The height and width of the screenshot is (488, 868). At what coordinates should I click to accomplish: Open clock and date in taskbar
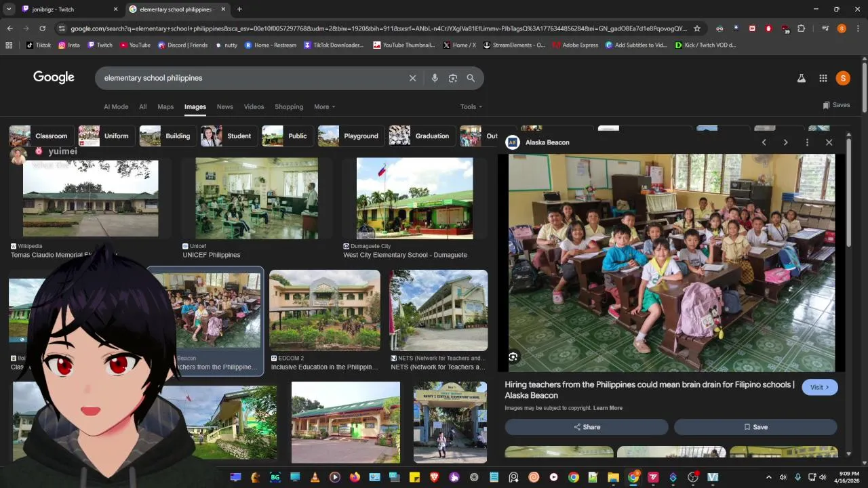click(847, 477)
